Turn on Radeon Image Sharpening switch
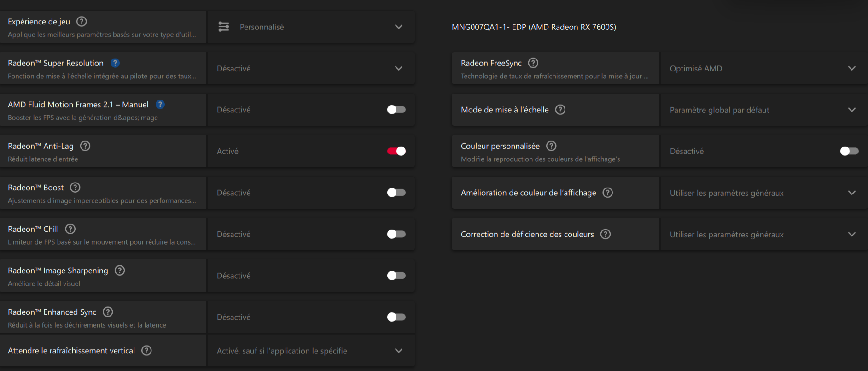868x371 pixels. pos(396,276)
